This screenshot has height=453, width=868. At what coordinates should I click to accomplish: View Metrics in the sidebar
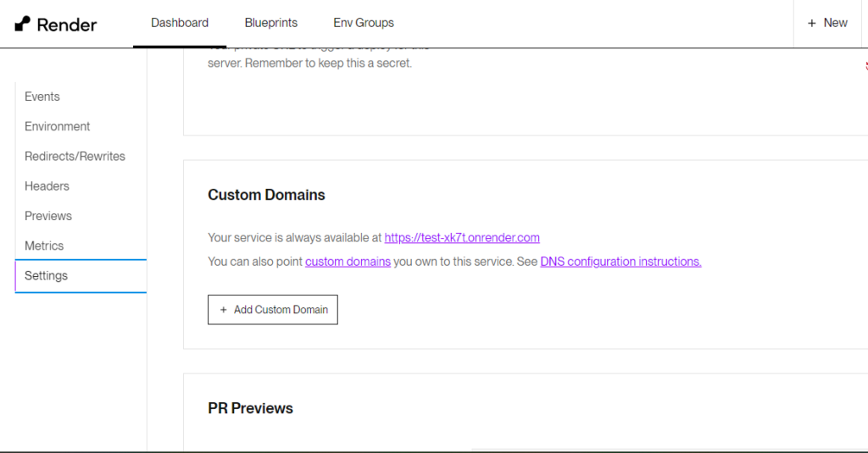[44, 246]
